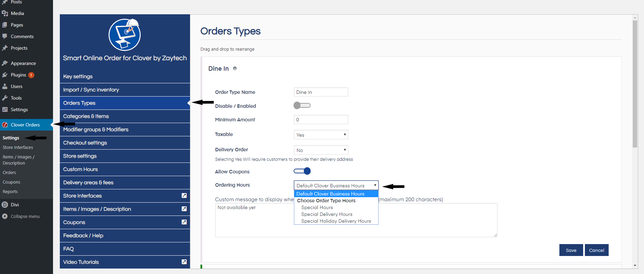Open Checkout settings section
The width and height of the screenshot is (644, 274).
pos(125,143)
